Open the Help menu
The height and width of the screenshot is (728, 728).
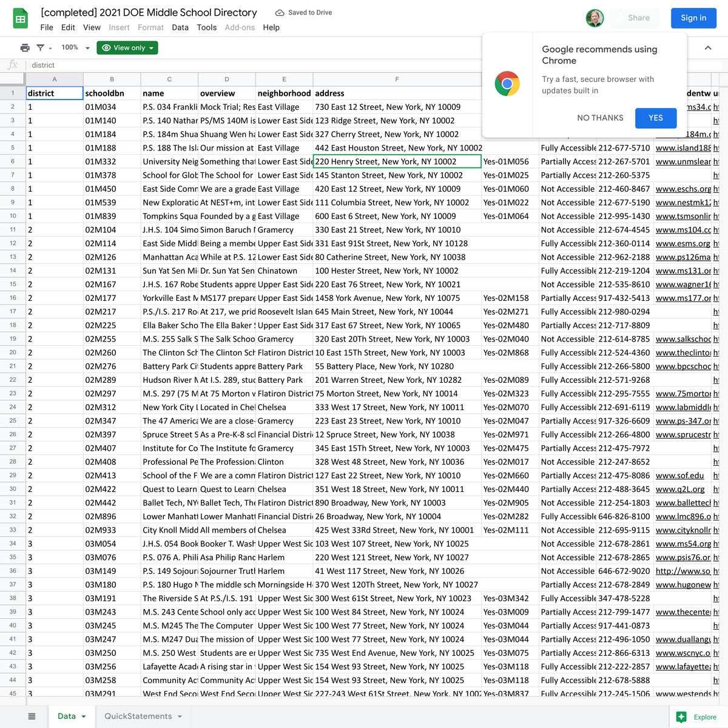[271, 27]
